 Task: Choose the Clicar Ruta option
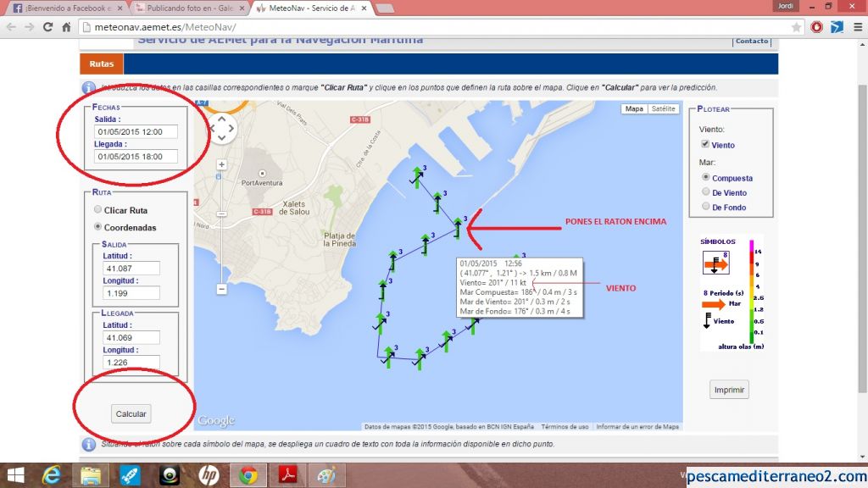click(x=98, y=209)
